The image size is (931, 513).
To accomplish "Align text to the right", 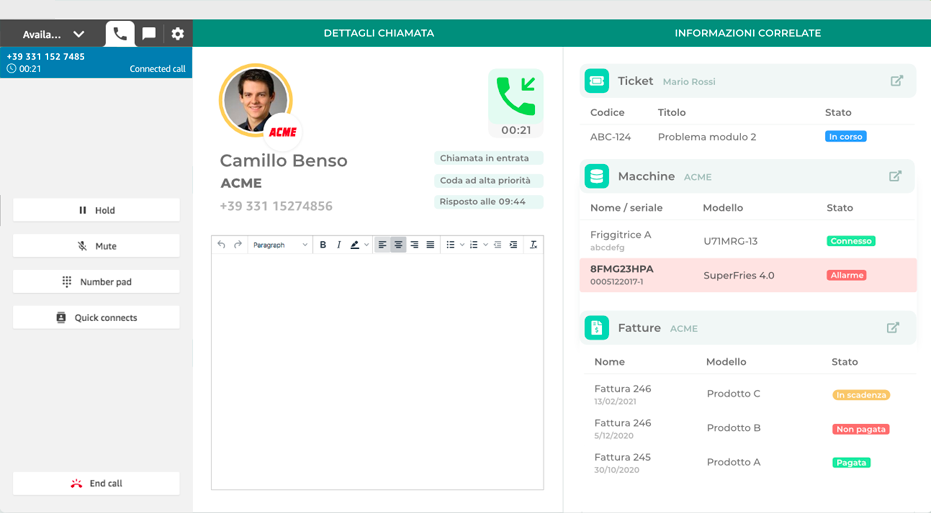I will tap(414, 245).
